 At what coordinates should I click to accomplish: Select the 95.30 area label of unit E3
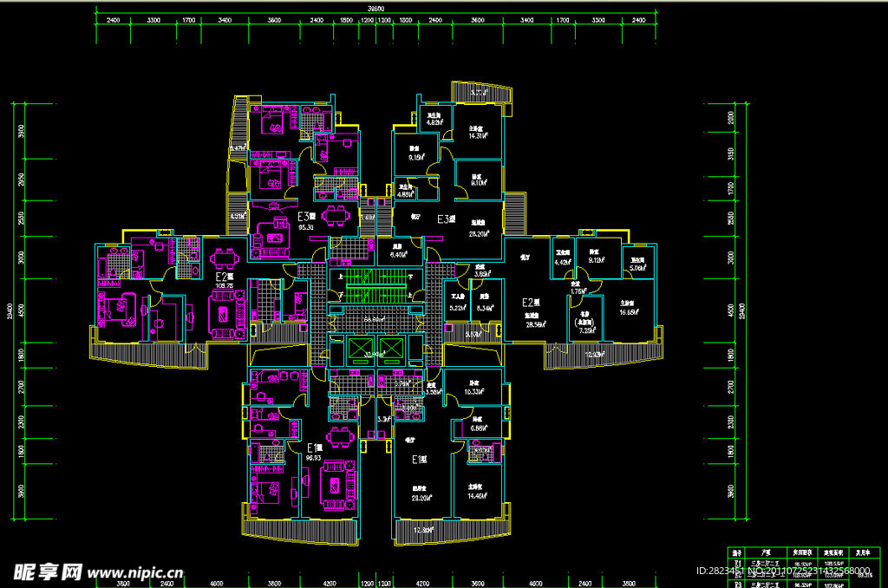(306, 228)
